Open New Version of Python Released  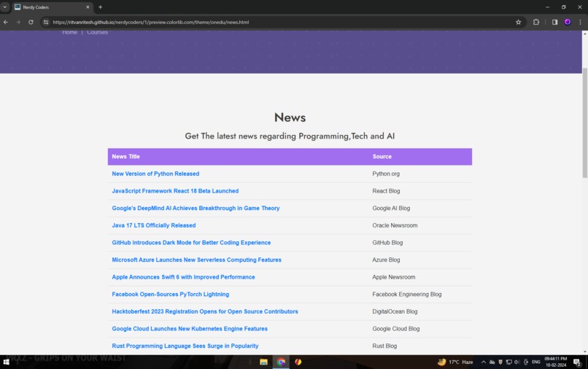pos(155,174)
